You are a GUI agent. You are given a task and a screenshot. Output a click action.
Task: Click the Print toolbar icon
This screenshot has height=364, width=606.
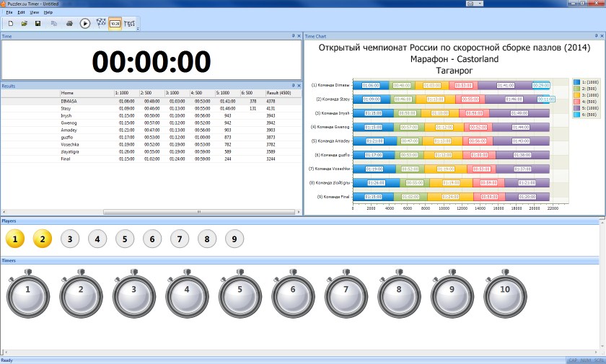click(69, 23)
